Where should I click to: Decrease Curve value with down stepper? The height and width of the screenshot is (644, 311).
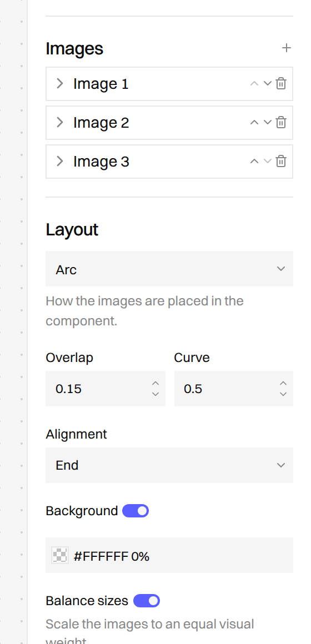[283, 394]
